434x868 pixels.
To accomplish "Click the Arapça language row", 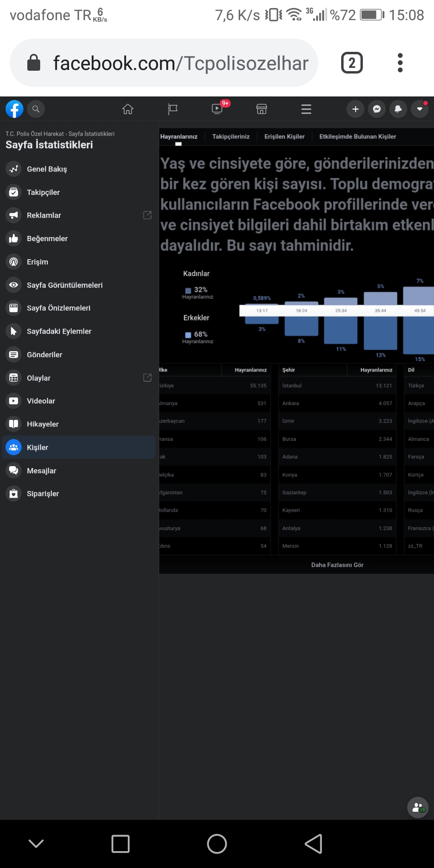I will coord(419,403).
